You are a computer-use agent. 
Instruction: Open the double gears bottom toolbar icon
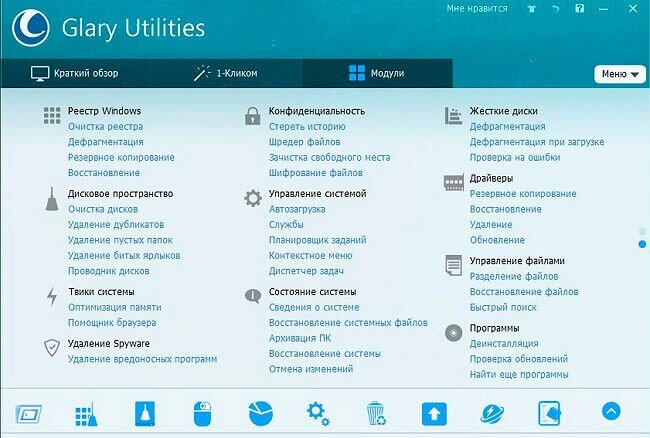318,414
